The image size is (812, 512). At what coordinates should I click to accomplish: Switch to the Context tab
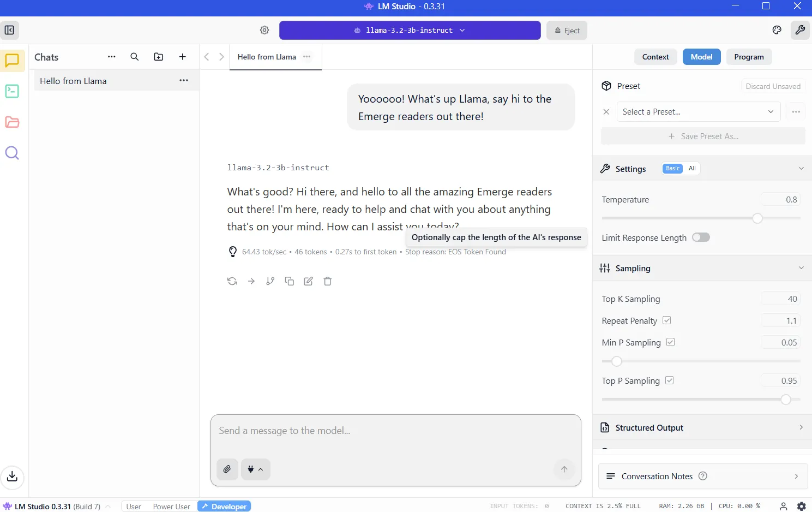point(655,56)
